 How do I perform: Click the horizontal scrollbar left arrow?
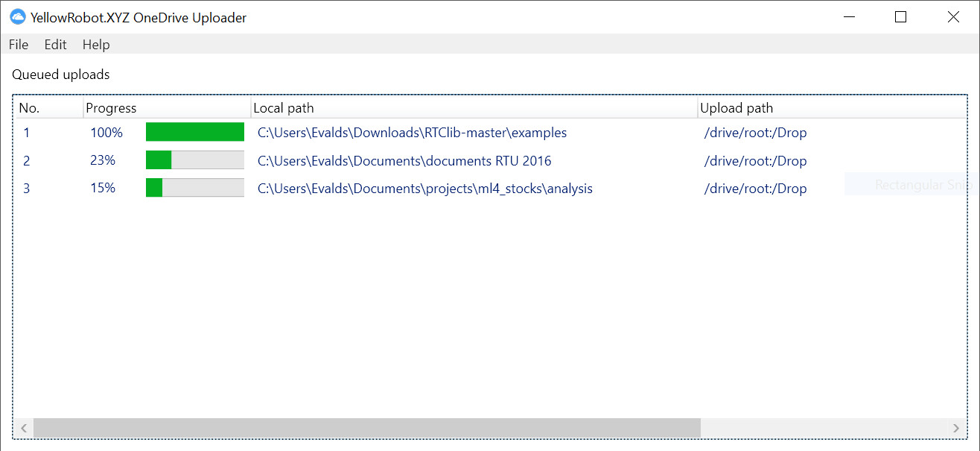pyautogui.click(x=23, y=428)
